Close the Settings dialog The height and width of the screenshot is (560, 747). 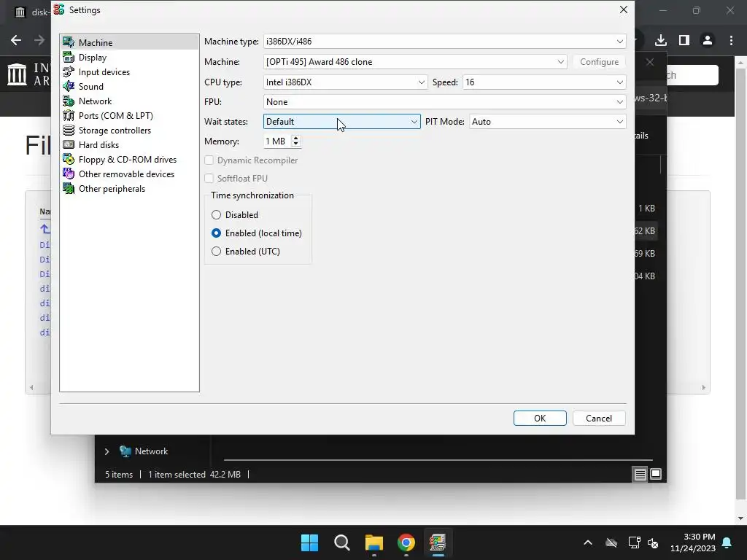tap(623, 9)
